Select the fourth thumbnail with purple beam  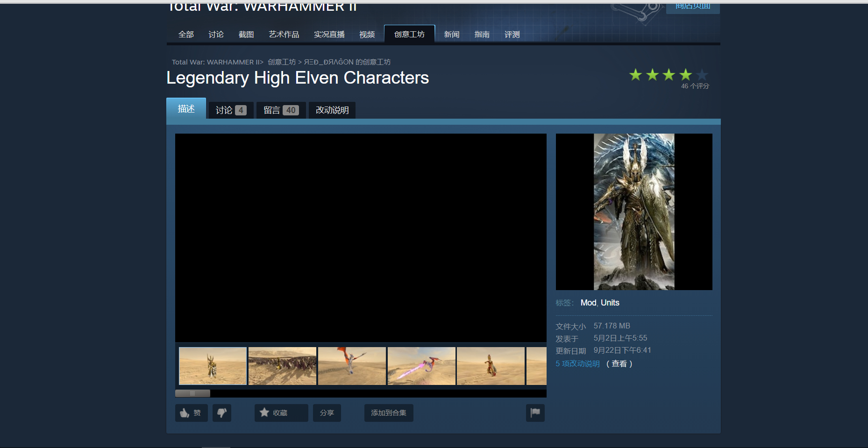(421, 366)
